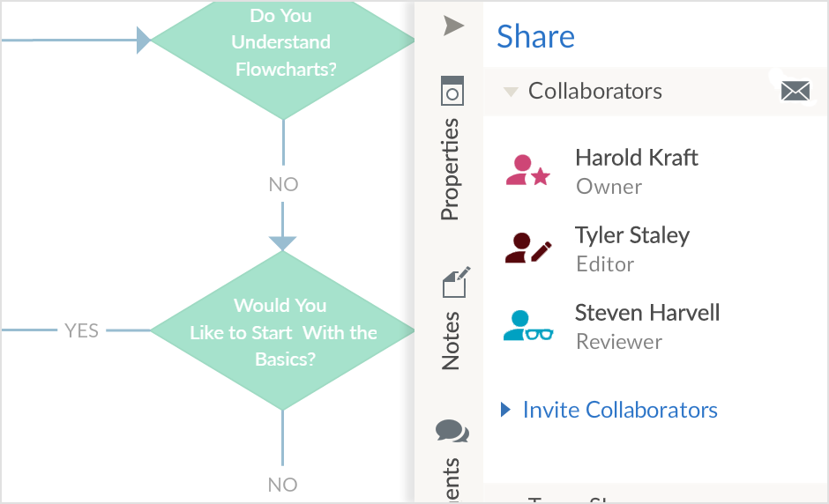The image size is (829, 504).
Task: Open the Properties panel icon
Action: (x=452, y=91)
